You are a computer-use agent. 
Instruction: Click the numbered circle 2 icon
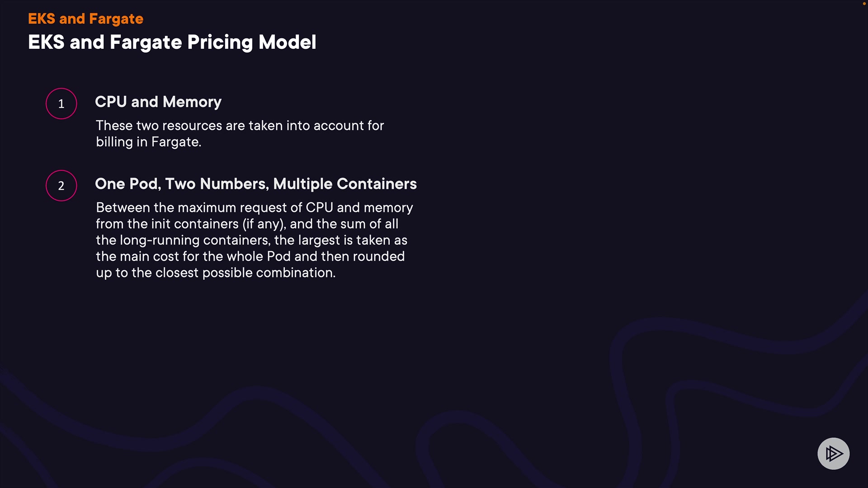pos(61,185)
